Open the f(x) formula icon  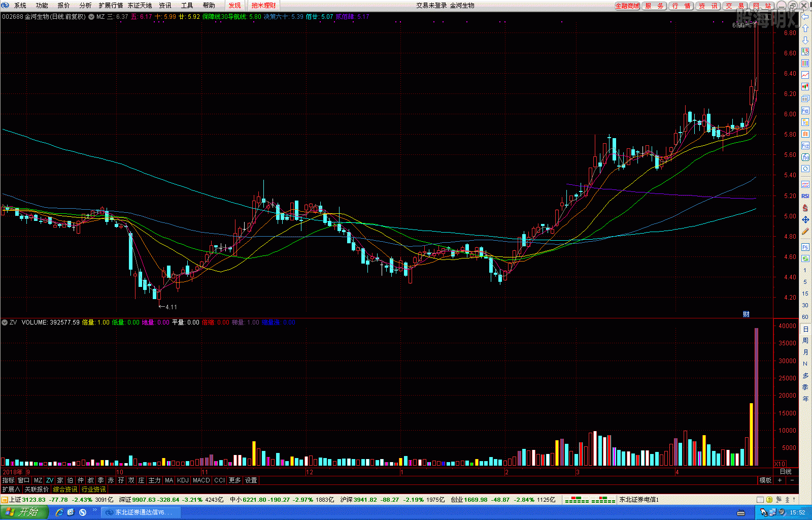(805, 157)
